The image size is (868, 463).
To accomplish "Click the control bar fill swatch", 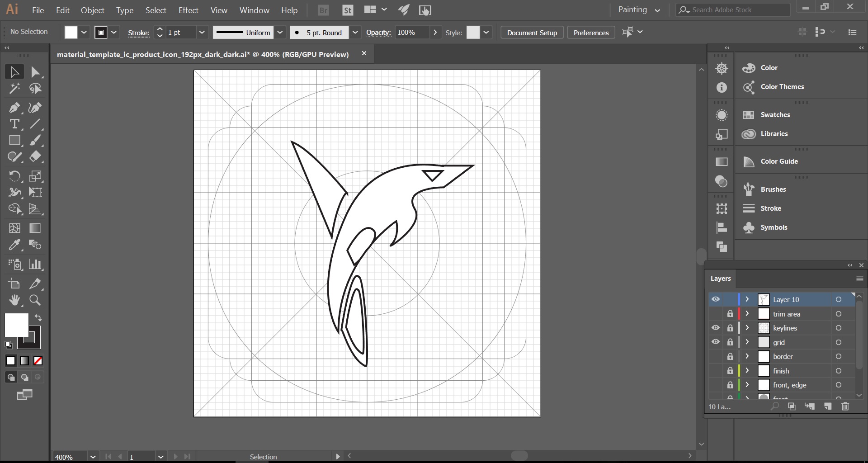I will [x=71, y=32].
